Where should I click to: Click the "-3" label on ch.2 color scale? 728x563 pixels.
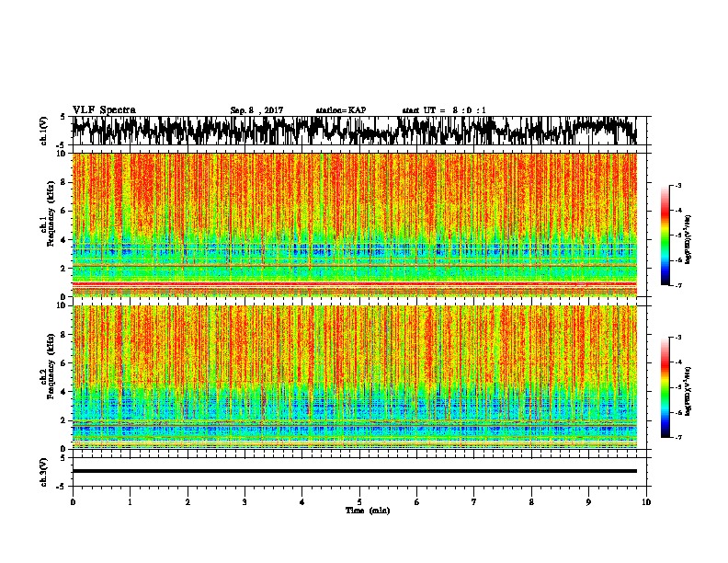pyautogui.click(x=677, y=338)
